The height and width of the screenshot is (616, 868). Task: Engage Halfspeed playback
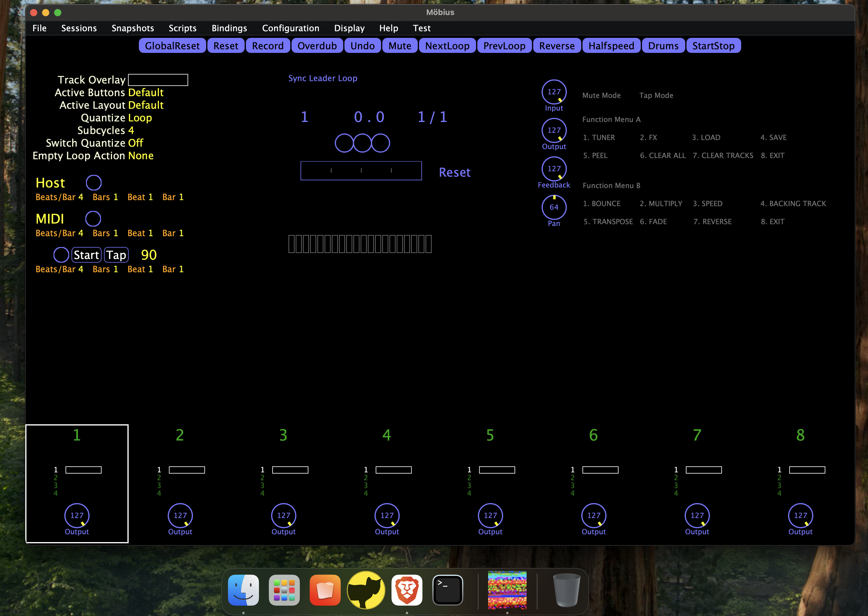coord(611,45)
